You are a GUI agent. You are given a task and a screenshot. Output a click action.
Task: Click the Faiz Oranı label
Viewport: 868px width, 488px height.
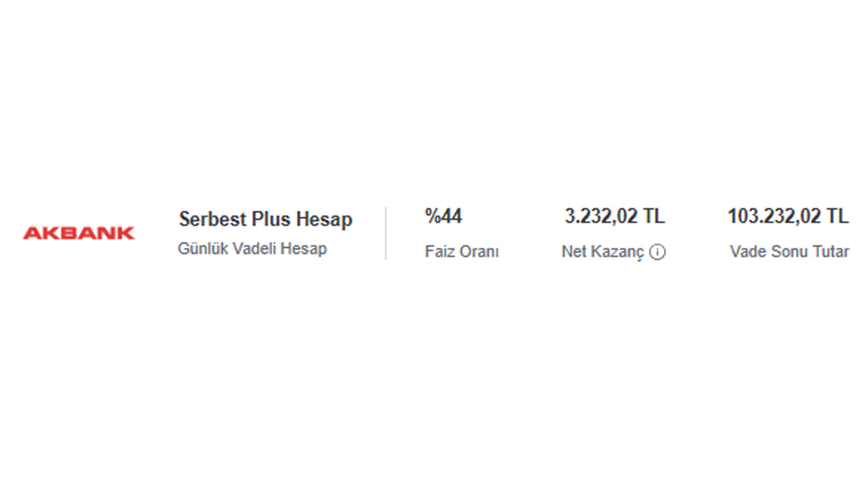(462, 251)
